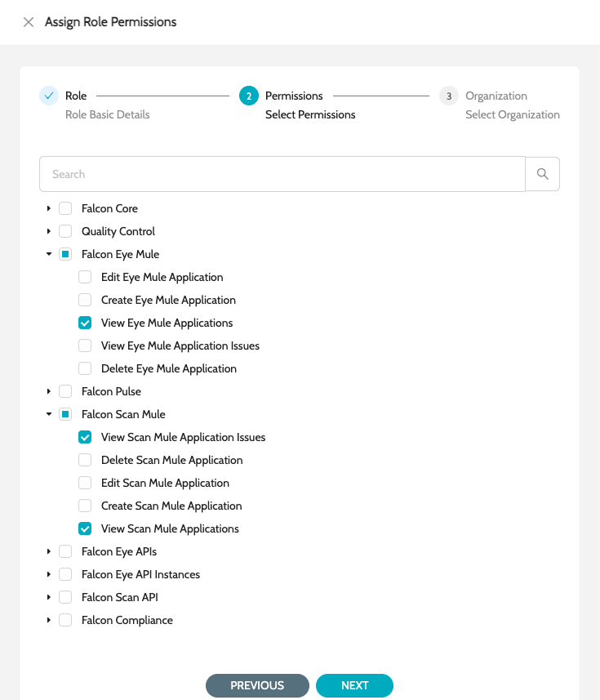
Task: Click the 'Assign Role Permissions' title
Action: (111, 22)
